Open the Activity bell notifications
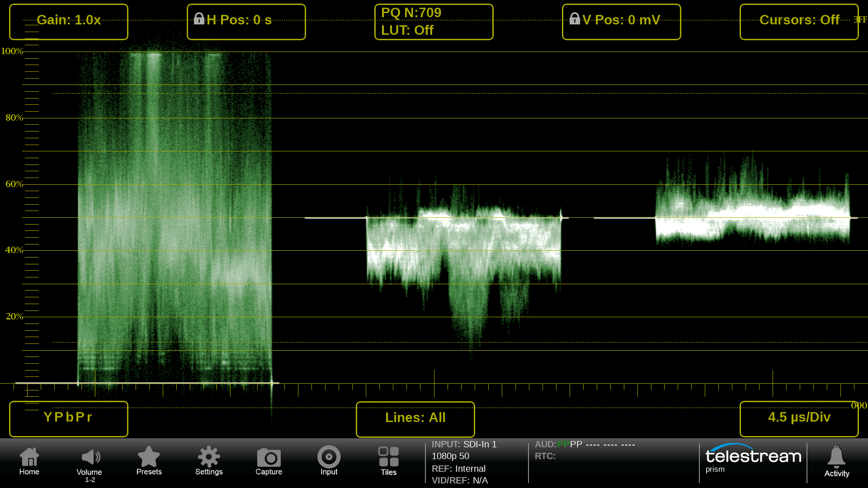This screenshot has height=488, width=868. tap(836, 461)
